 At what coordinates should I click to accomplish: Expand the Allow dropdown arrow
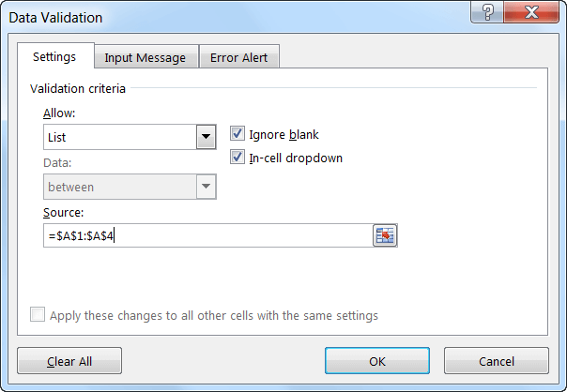(207, 137)
